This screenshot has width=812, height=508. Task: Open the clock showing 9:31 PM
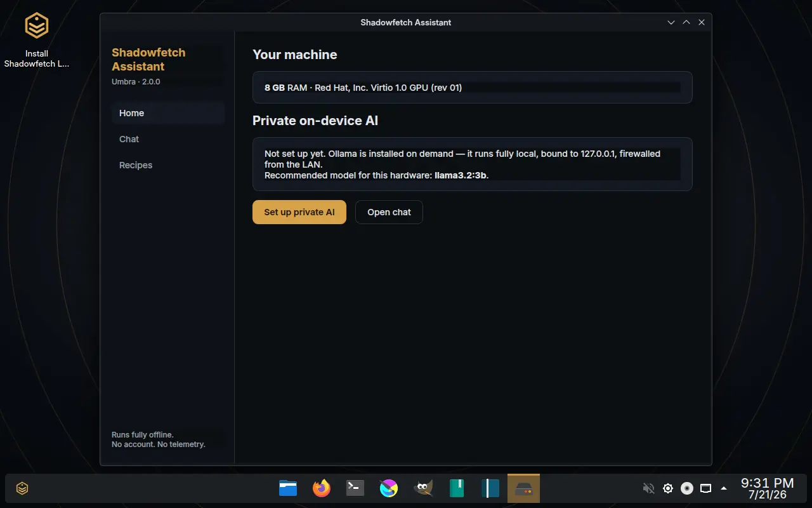[767, 488]
